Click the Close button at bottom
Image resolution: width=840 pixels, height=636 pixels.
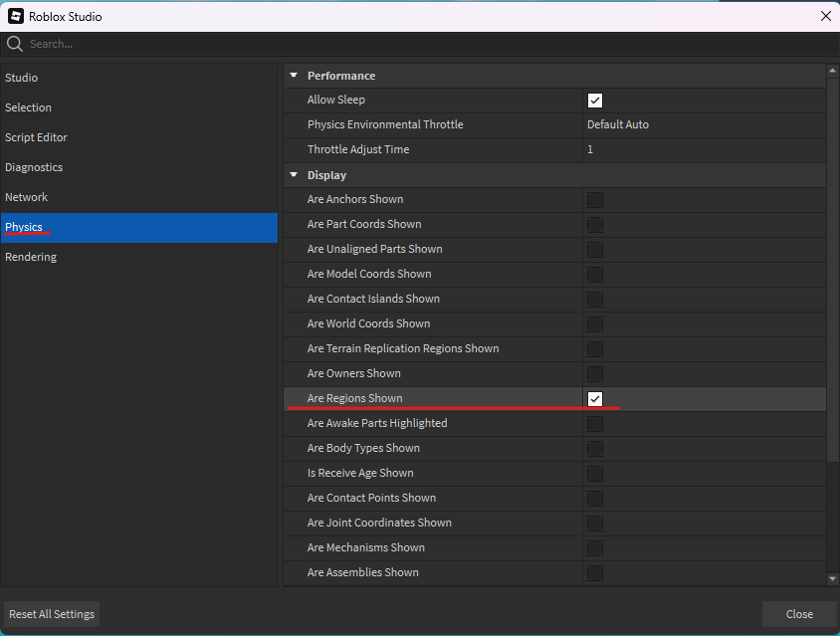click(799, 614)
